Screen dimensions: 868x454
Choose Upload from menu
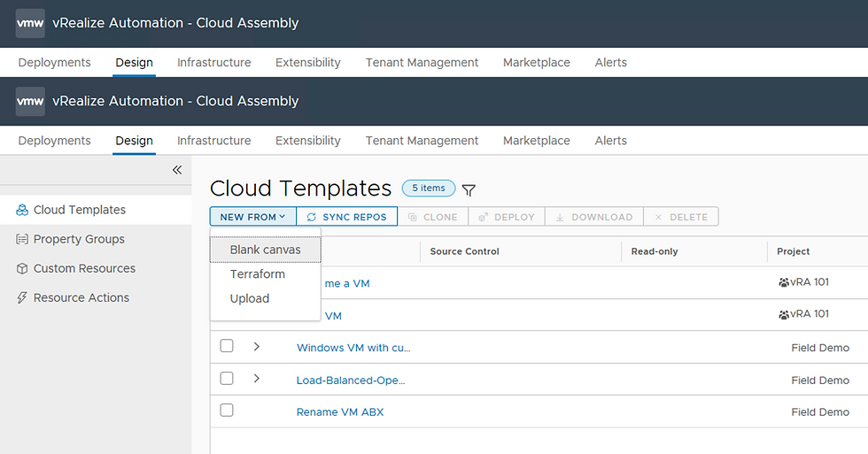coord(250,298)
